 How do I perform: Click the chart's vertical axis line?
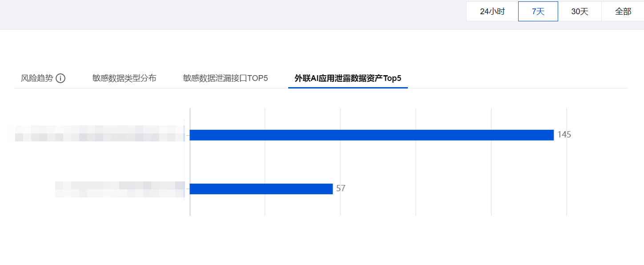tap(190, 162)
